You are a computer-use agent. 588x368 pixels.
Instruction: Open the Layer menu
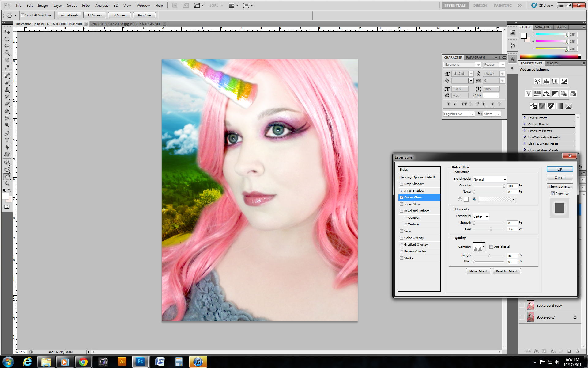coord(58,6)
